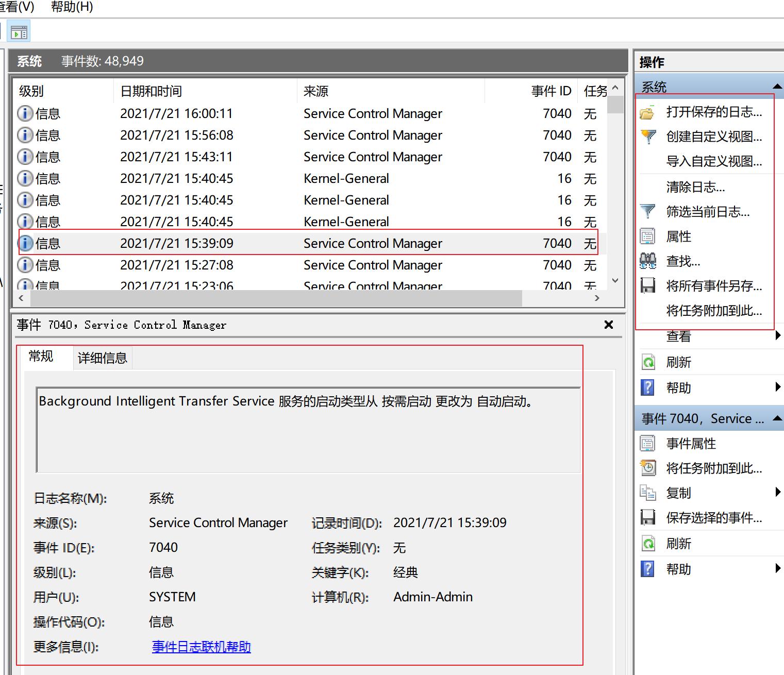
Task: Click 查找... action
Action: pos(683,261)
